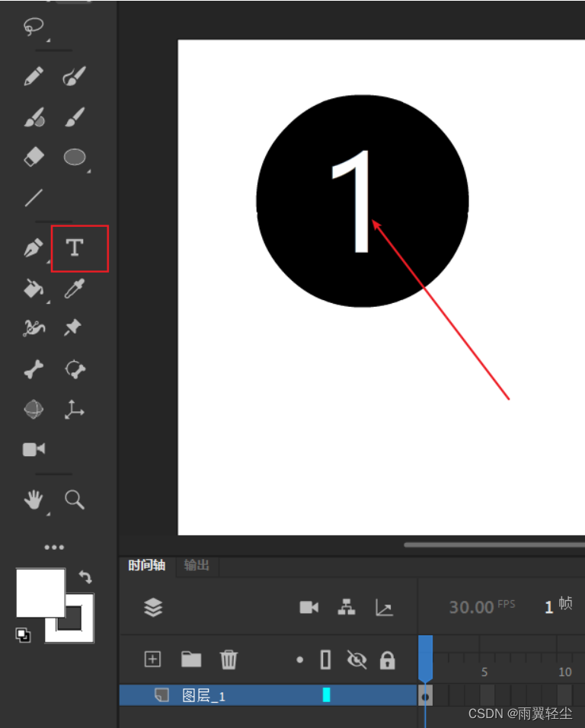Select the Text tool
The width and height of the screenshot is (585, 728).
[x=75, y=248]
